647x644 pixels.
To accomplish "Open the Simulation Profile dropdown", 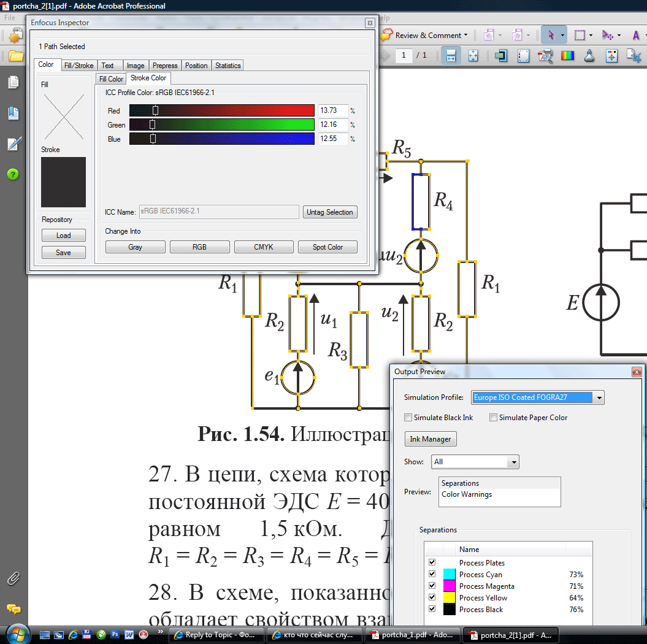I will pos(599,397).
